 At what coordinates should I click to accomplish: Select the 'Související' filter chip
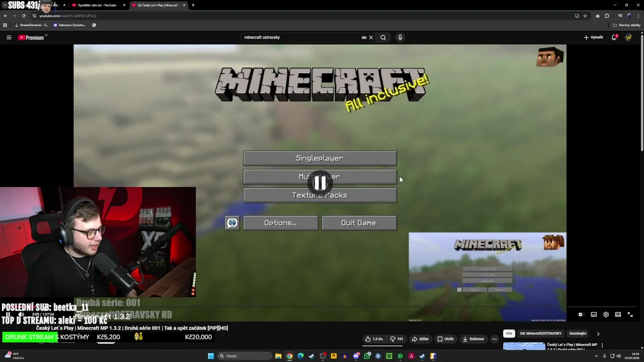pyautogui.click(x=578, y=333)
